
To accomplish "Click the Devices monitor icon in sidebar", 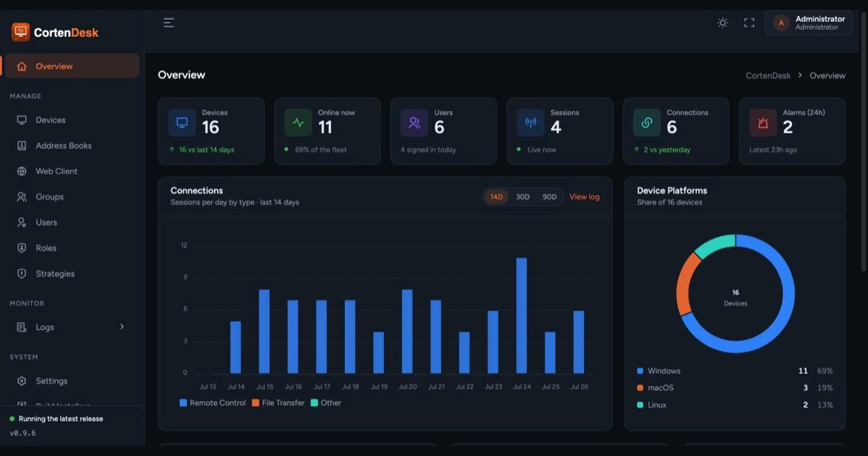I will point(22,120).
